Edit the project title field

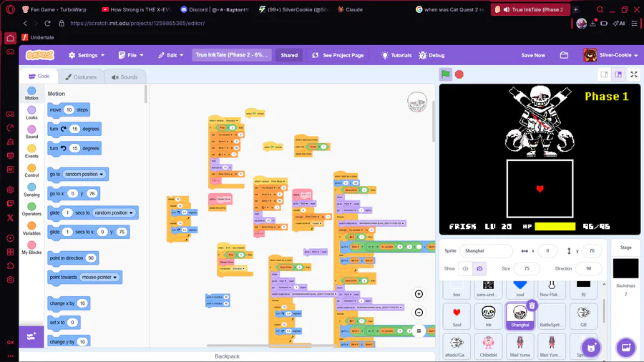click(232, 54)
